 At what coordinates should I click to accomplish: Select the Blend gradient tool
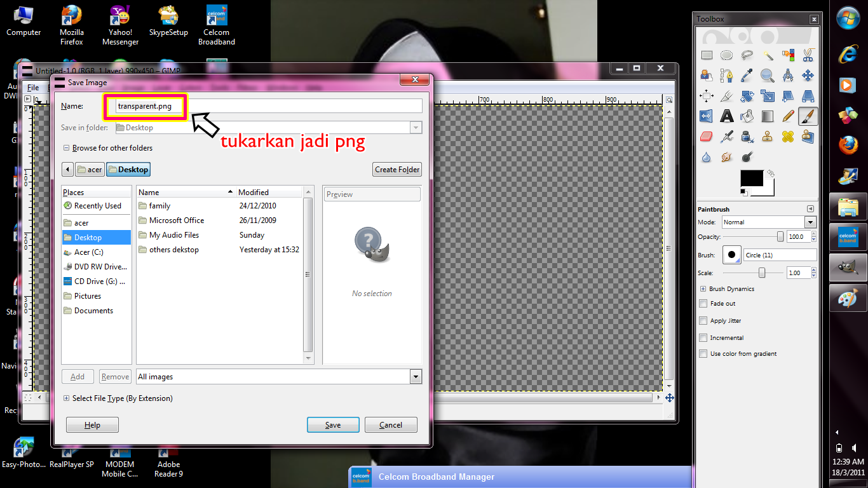[x=768, y=116]
